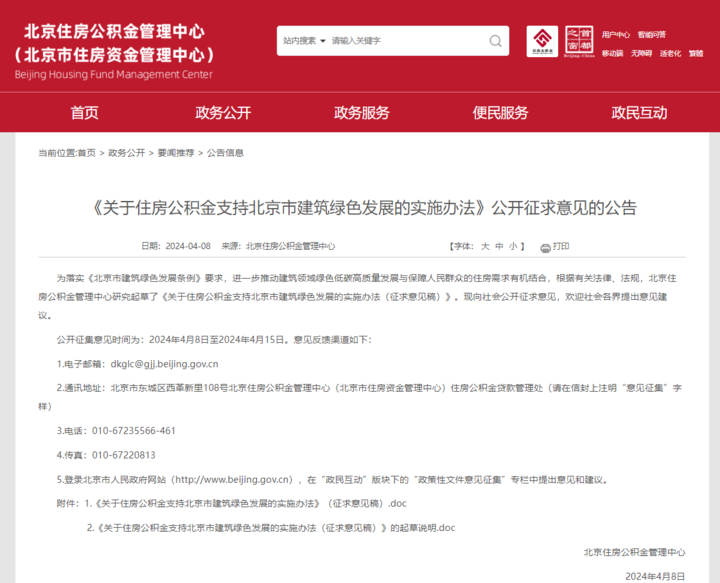Screen dimensions: 720x583
Task: Click the http://www.beijing.gov.cn URL text
Action: click(234, 480)
